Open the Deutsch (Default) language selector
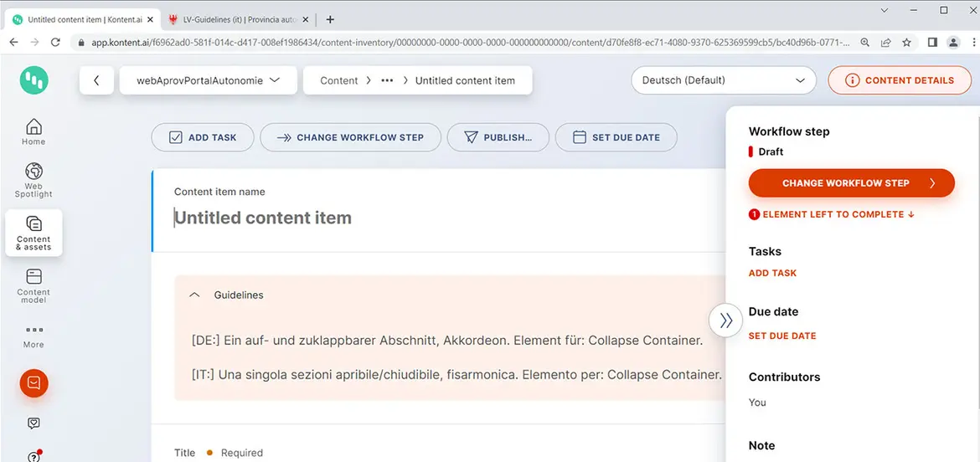The width and height of the screenshot is (980, 462). click(724, 80)
